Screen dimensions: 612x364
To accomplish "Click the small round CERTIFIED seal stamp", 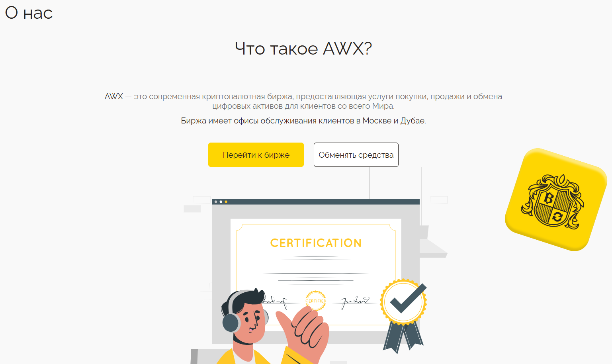I will point(316,301).
